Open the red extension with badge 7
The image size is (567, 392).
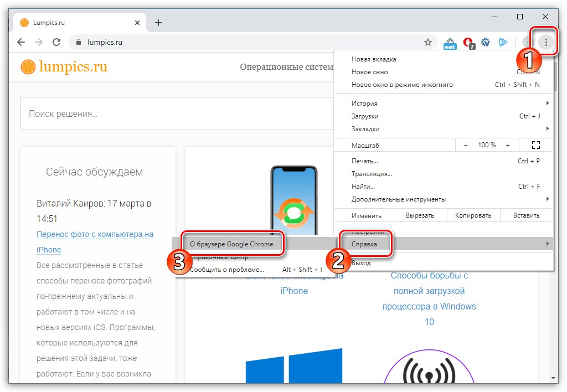tap(468, 43)
